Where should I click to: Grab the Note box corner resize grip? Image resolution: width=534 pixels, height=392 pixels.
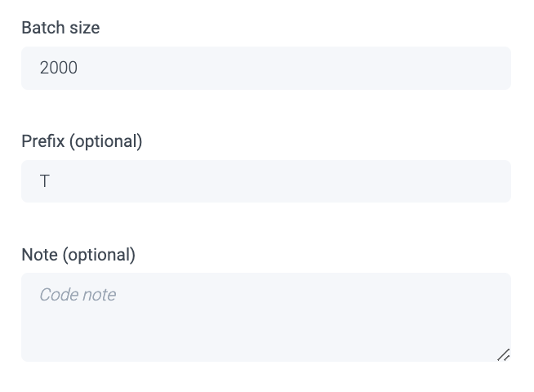[503, 354]
